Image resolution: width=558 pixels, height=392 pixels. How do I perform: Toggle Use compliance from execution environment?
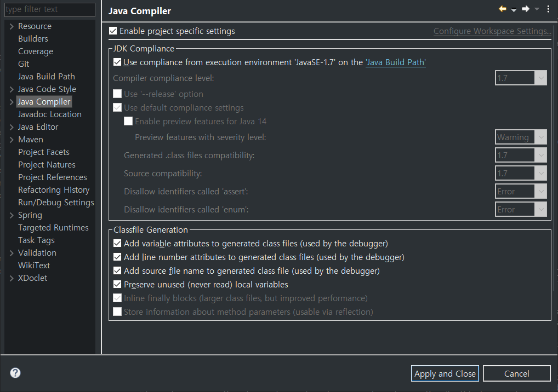tap(117, 62)
